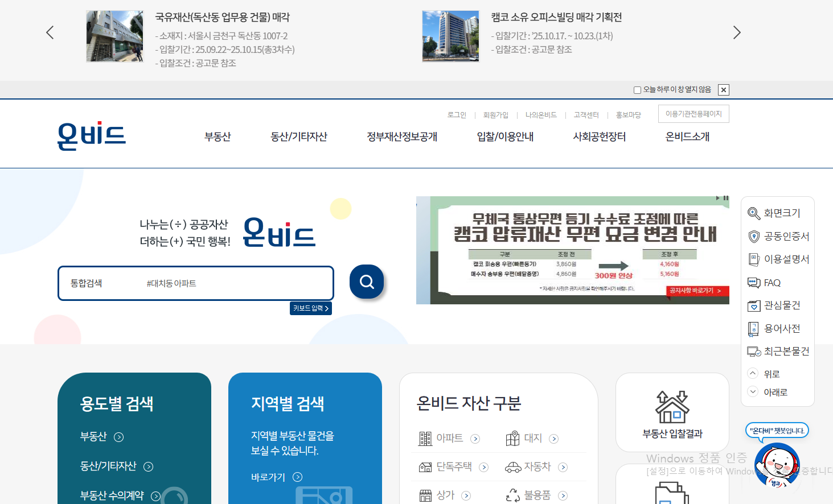The width and height of the screenshot is (833, 504).
Task: Open FAQ from side panel
Action: 764,283
